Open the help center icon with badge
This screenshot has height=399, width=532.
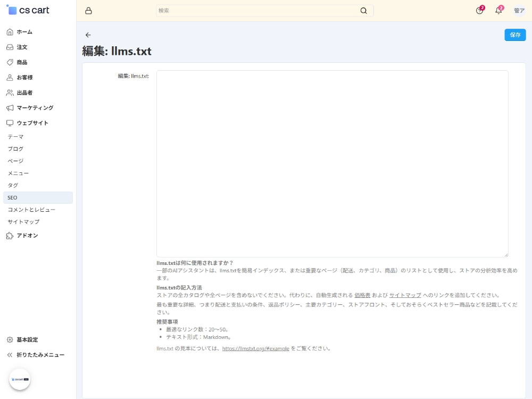(480, 11)
